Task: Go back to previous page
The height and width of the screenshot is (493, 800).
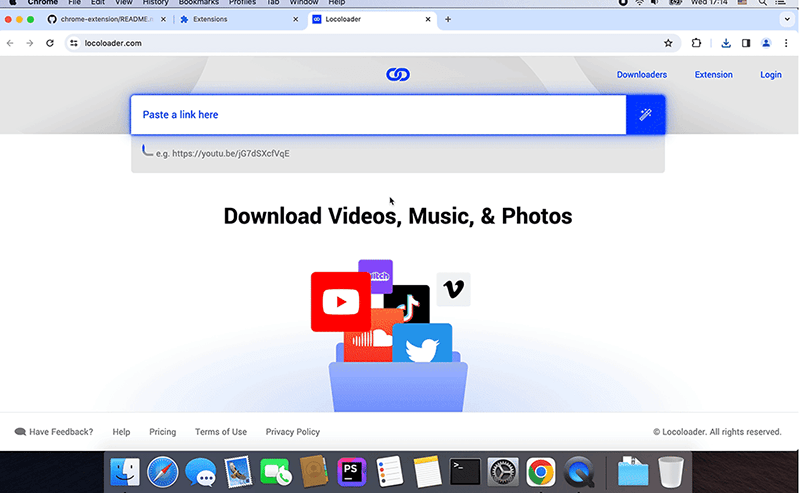Action: click(10, 43)
